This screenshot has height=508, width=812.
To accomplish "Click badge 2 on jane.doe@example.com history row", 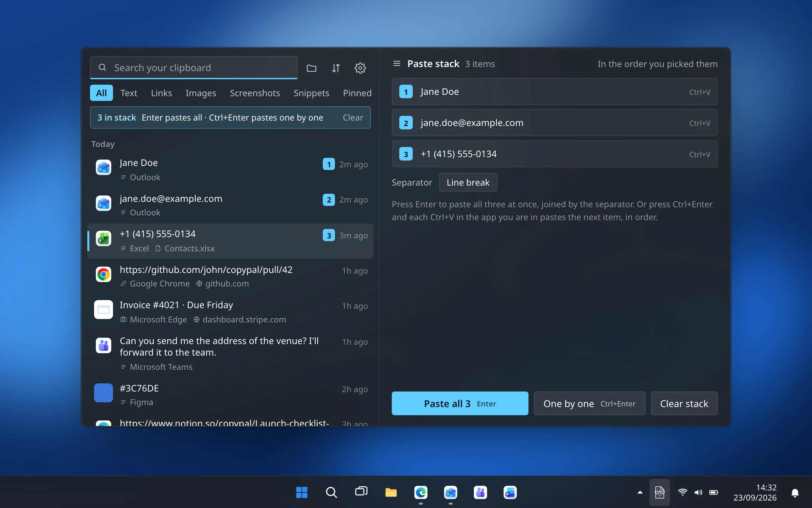I will (329, 200).
